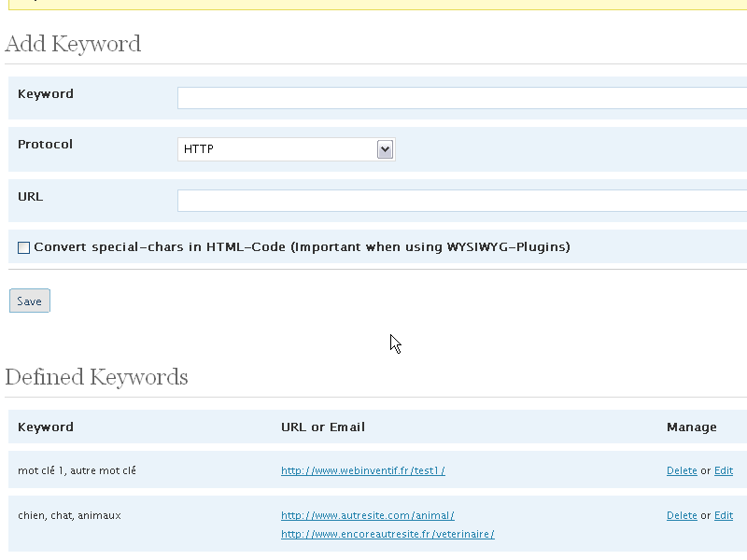Click the Keyword column header in Defined Keywords
The width and height of the screenshot is (747, 560).
pyautogui.click(x=46, y=427)
